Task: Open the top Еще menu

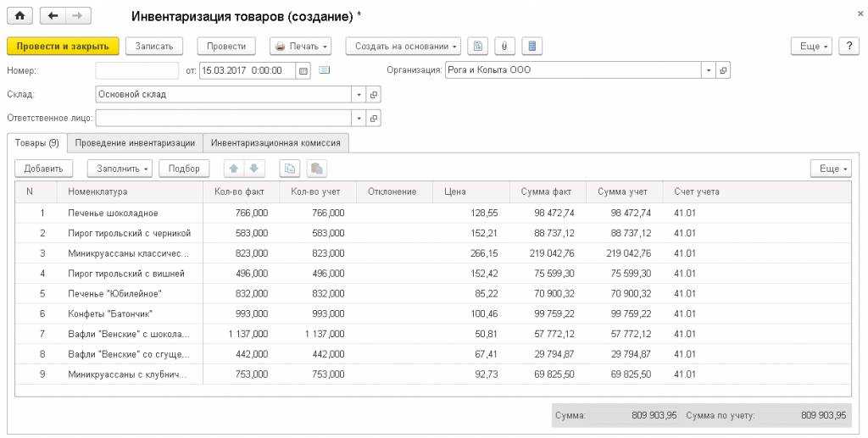Action: (812, 47)
